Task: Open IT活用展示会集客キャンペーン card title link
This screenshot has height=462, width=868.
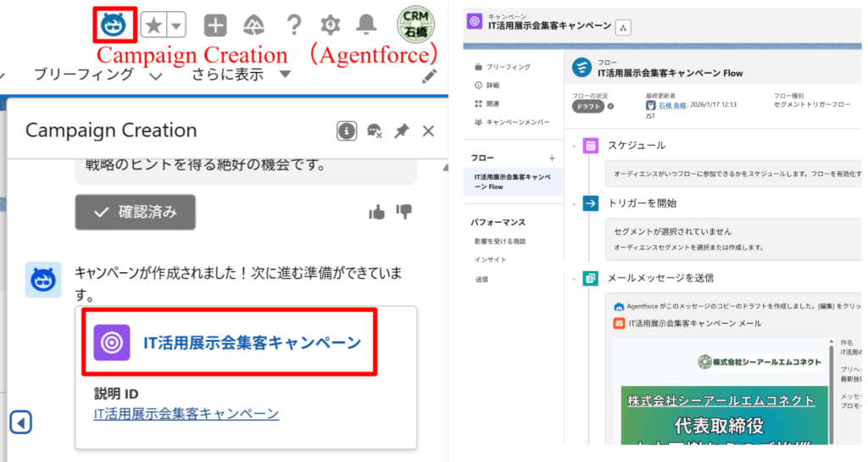Action: [253, 343]
